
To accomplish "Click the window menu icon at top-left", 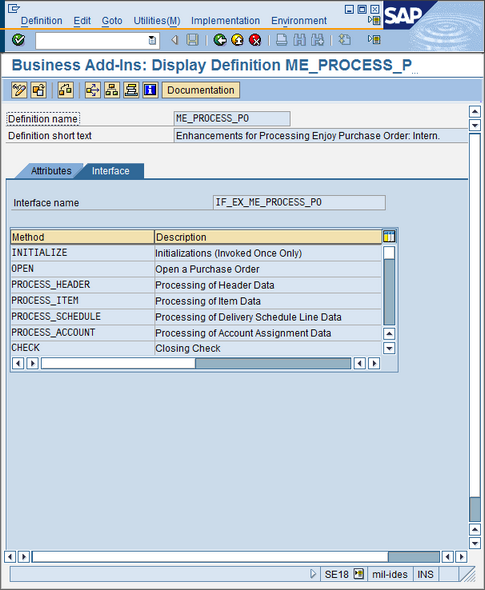I will (14, 8).
